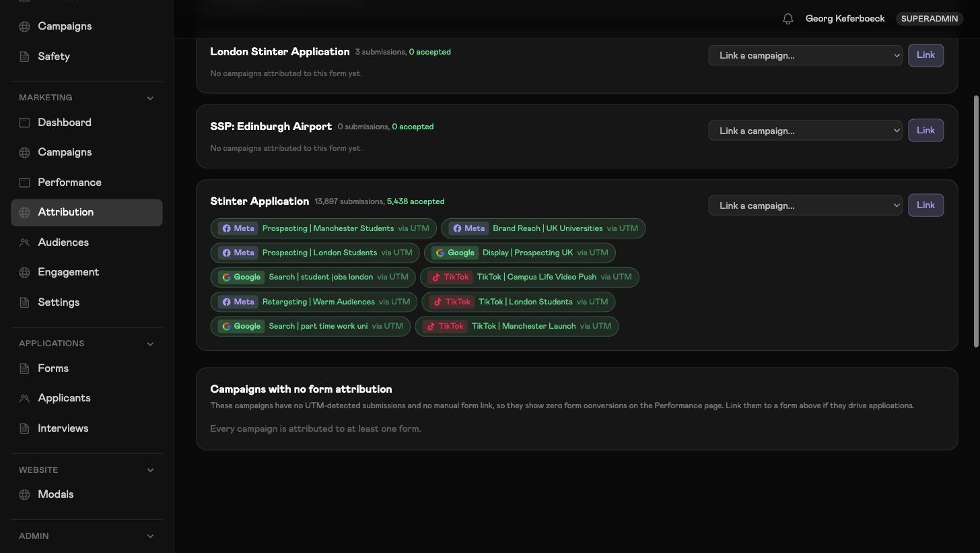The image size is (980, 553).
Task: Open campaign dropdown for SSP: Edinburgh Airport
Action: [805, 131]
